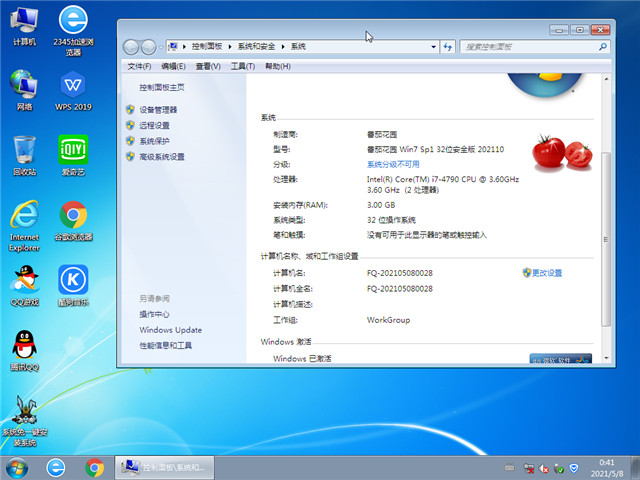
Task: Click the green shield security tray icon
Action: click(x=559, y=469)
